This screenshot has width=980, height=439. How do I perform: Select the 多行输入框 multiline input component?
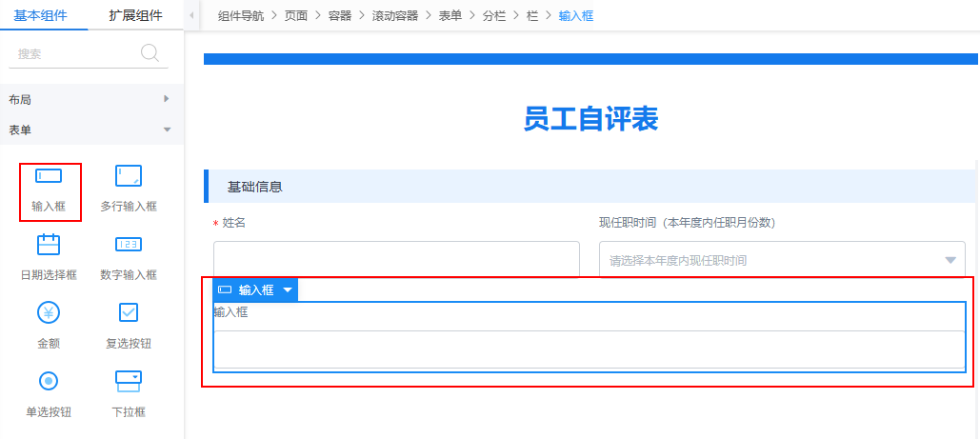point(129,190)
